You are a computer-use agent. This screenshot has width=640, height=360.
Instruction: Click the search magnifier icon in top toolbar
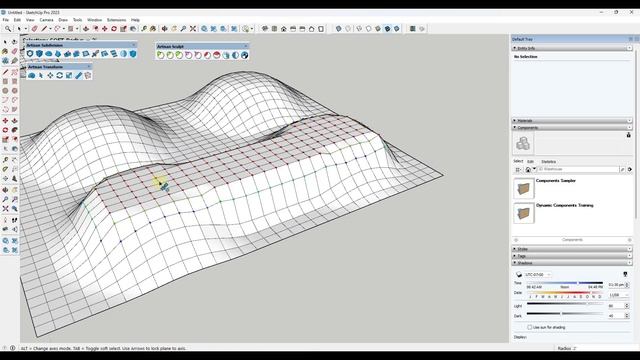click(8, 29)
